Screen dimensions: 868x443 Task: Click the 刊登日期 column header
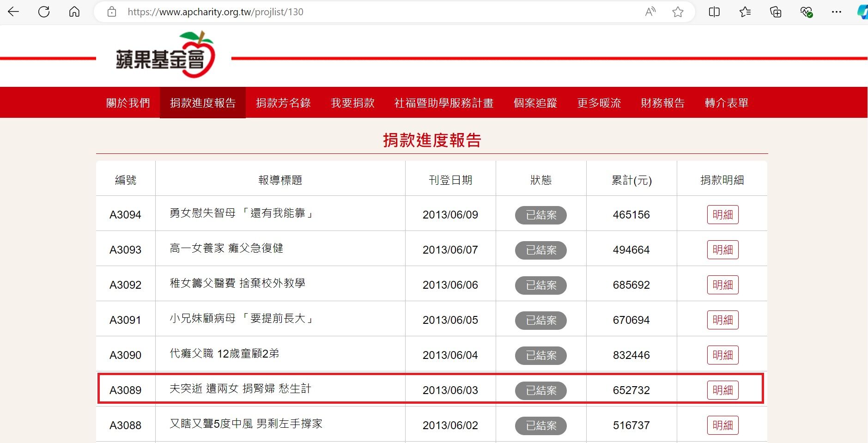point(450,180)
